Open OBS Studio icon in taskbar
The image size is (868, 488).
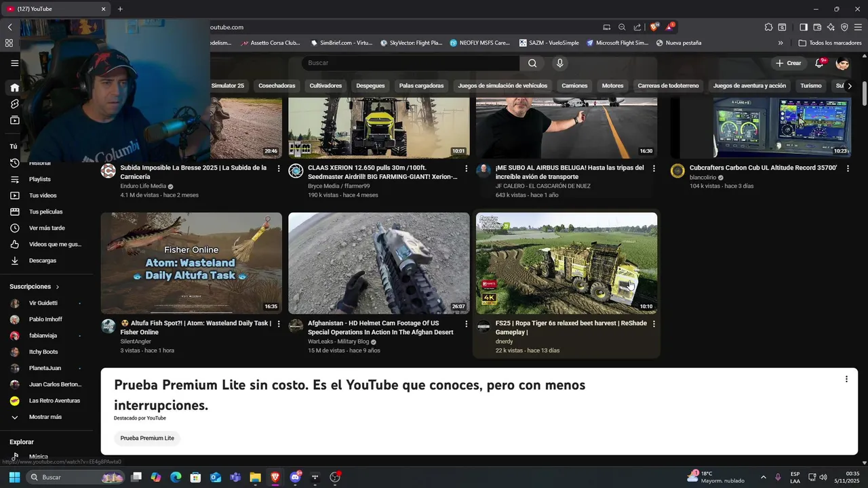click(x=334, y=477)
